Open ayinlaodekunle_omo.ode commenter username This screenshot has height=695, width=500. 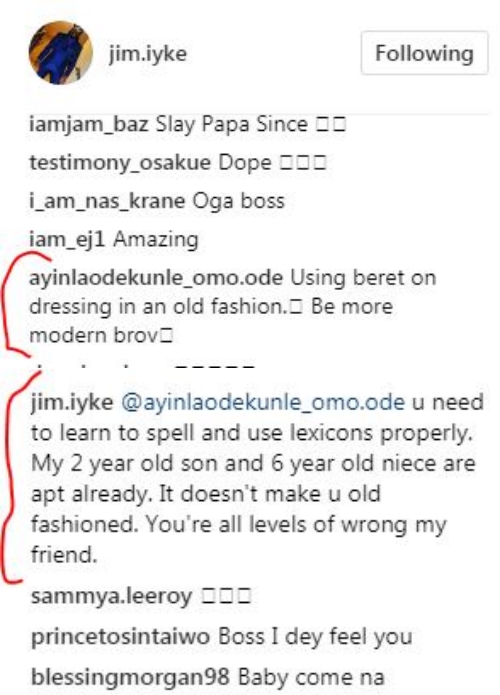click(156, 278)
